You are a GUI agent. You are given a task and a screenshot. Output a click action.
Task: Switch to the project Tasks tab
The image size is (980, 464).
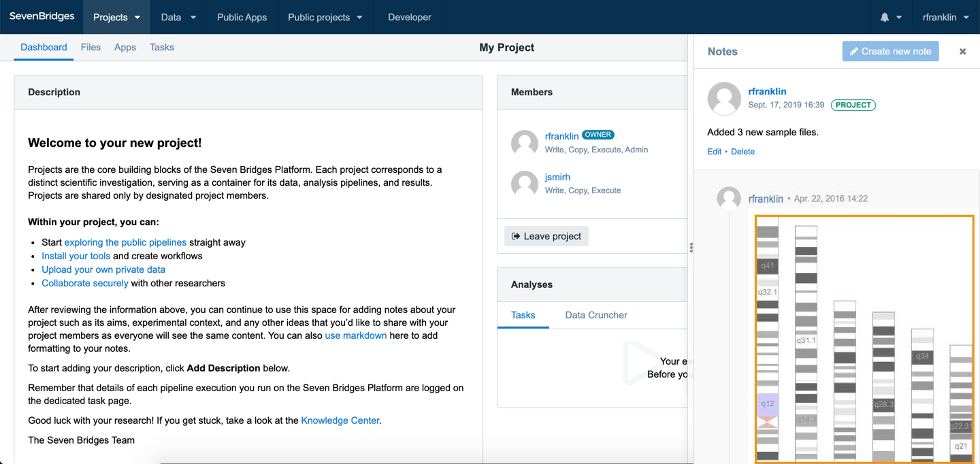(x=162, y=47)
